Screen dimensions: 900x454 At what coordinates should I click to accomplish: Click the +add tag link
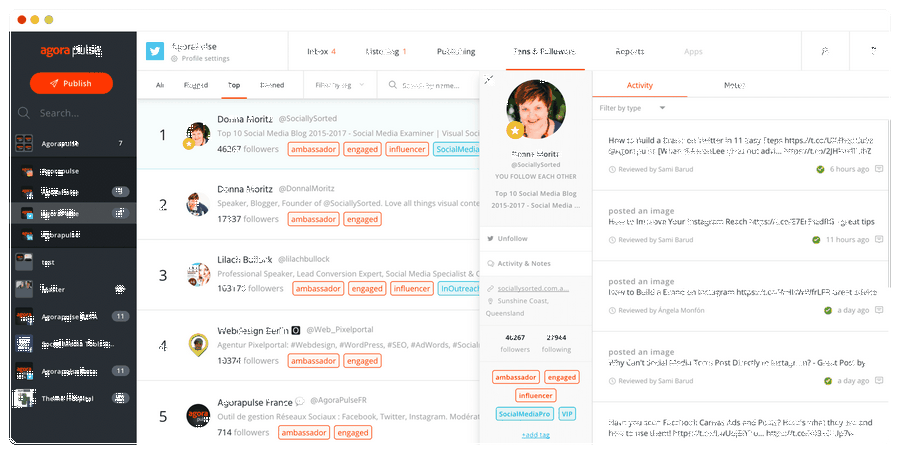coord(535,434)
